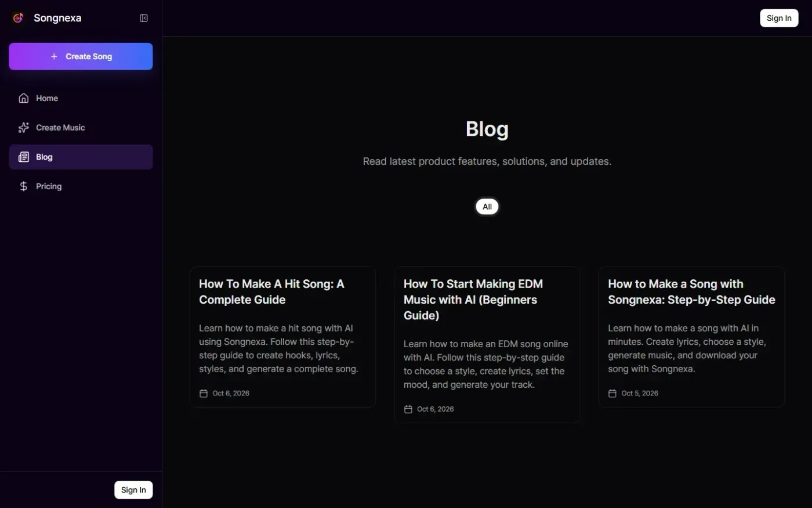Viewport: 812px width, 508px height.
Task: Open "How To Start Making EDM Music" article
Action: 473,300
